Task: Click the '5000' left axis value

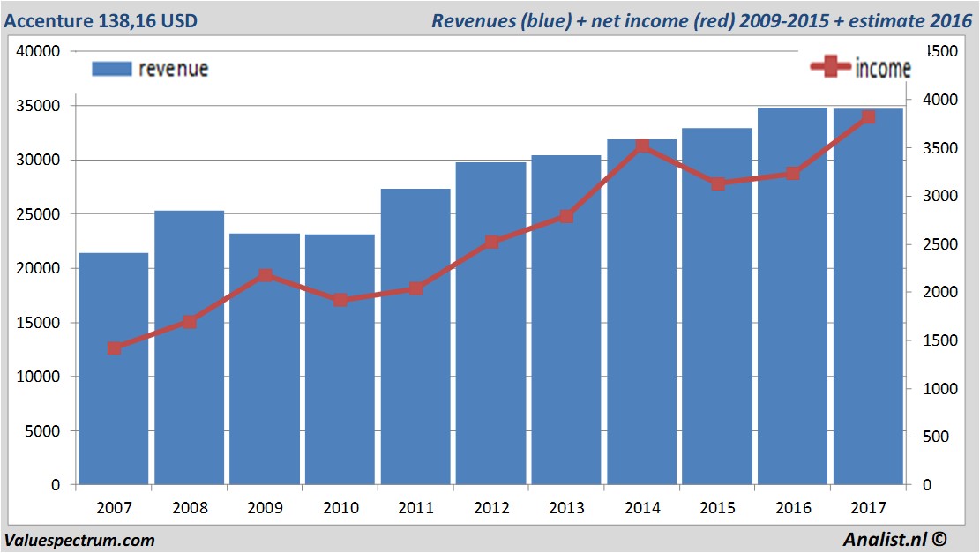Action: point(42,431)
